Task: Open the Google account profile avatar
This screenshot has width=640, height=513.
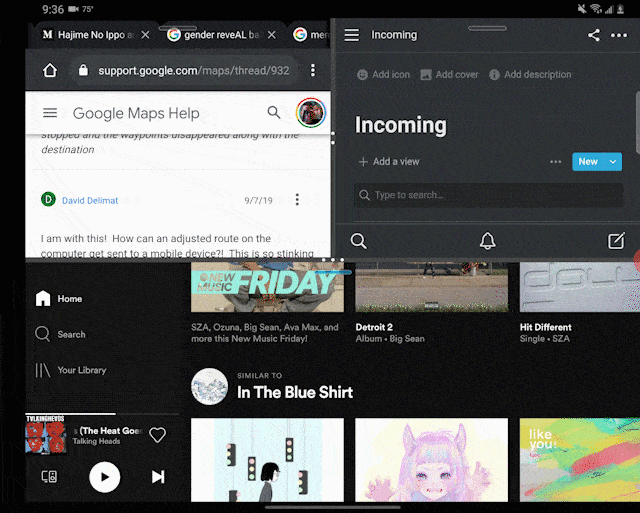Action: (311, 113)
